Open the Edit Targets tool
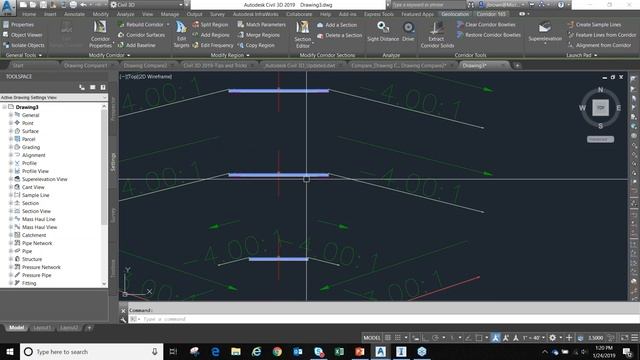This screenshot has height=360, width=640. click(181, 34)
